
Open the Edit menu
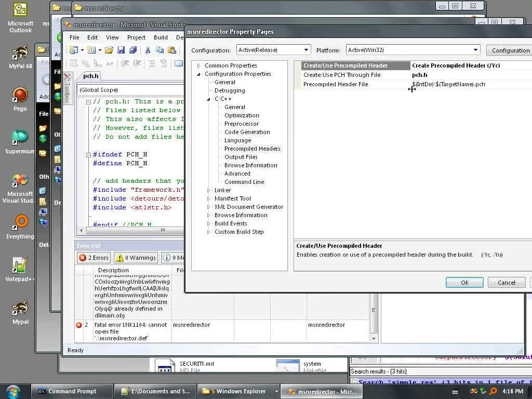[x=92, y=37]
